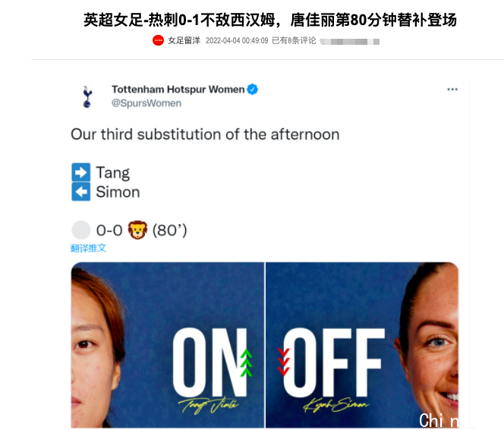Click the grey circle before 0-0

click(x=81, y=230)
